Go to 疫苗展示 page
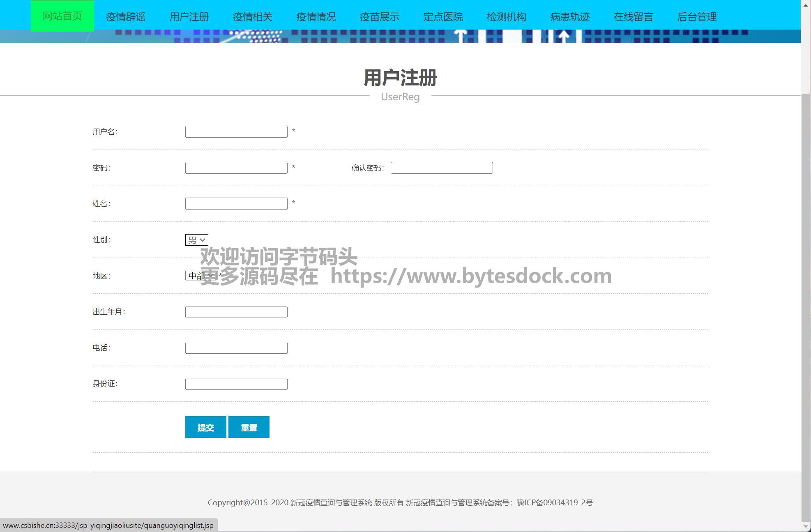 (x=380, y=17)
